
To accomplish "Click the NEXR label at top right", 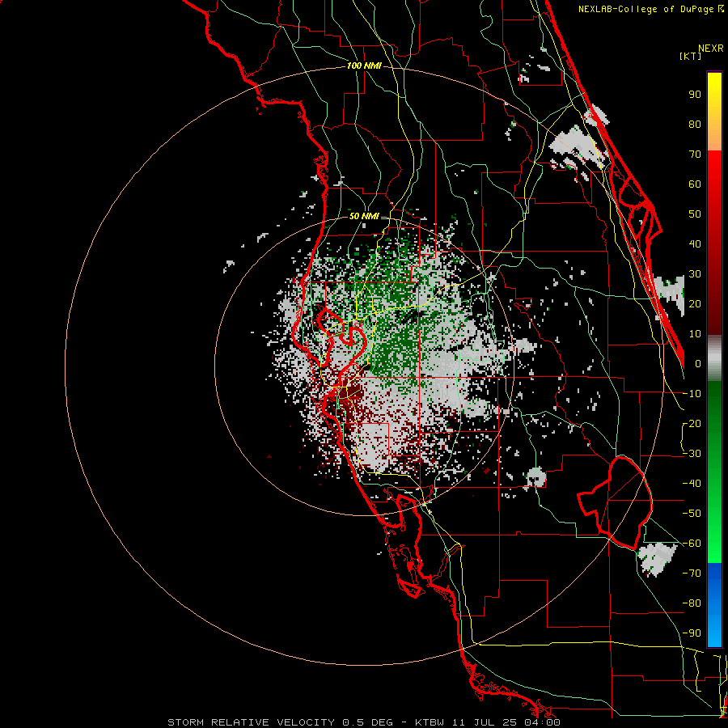I will (x=710, y=49).
